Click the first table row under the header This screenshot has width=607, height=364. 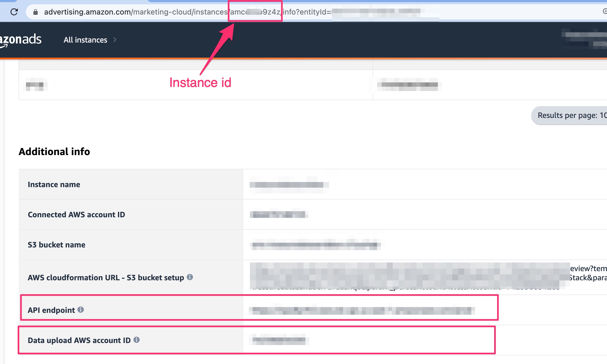tap(189, 85)
